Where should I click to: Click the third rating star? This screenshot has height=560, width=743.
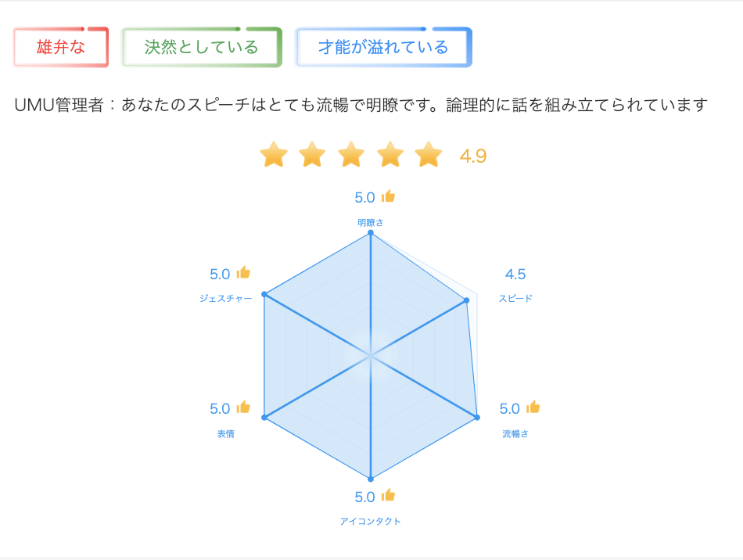click(351, 154)
